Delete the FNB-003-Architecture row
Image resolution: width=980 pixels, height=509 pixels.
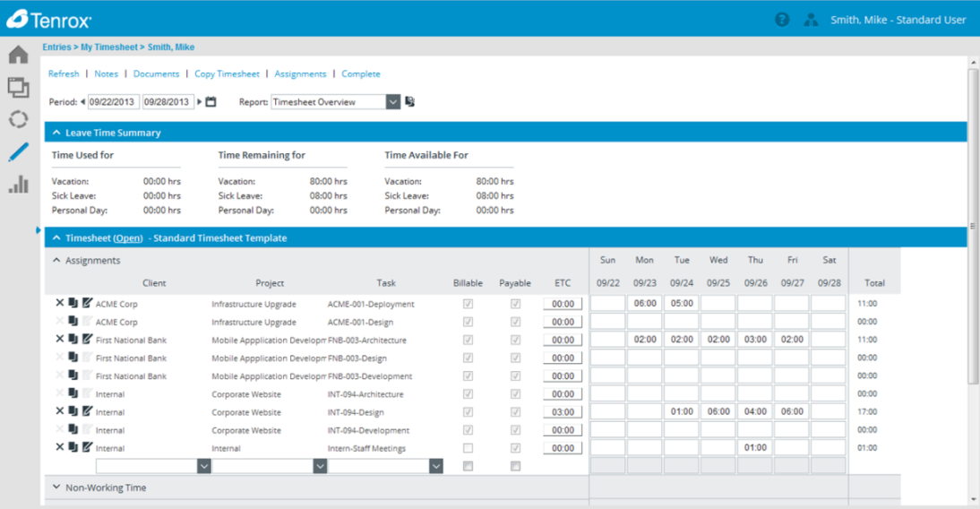pos(59,339)
